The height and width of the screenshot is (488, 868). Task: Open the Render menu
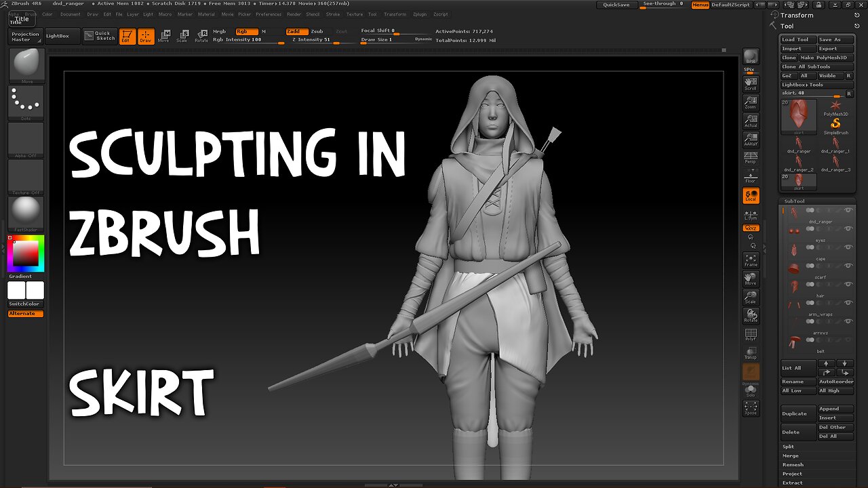tap(294, 14)
